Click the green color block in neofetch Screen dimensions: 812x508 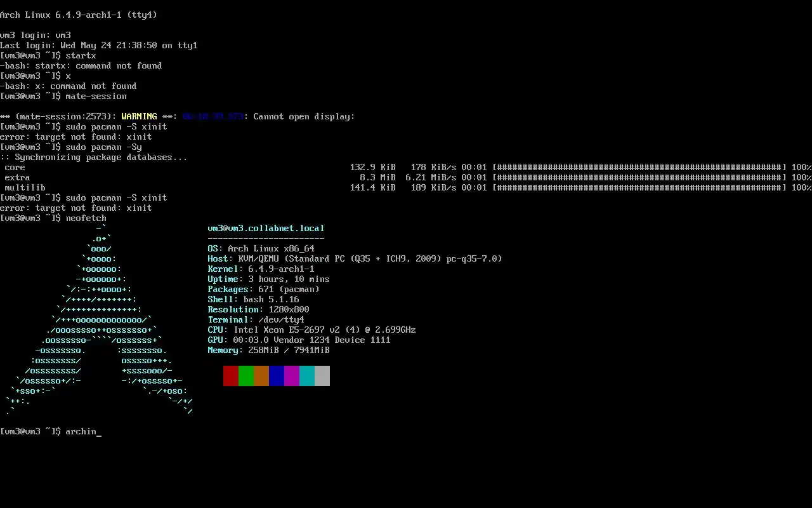point(246,375)
